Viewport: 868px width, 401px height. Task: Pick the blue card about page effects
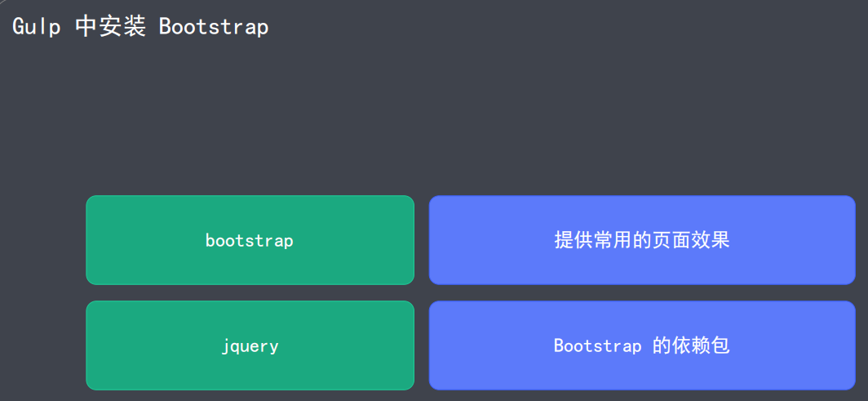click(641, 240)
